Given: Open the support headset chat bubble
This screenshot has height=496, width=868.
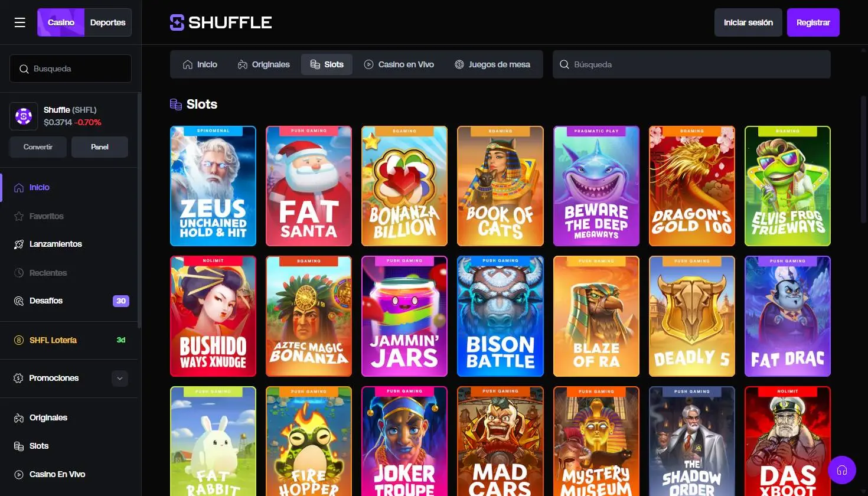Looking at the screenshot, I should coord(842,470).
